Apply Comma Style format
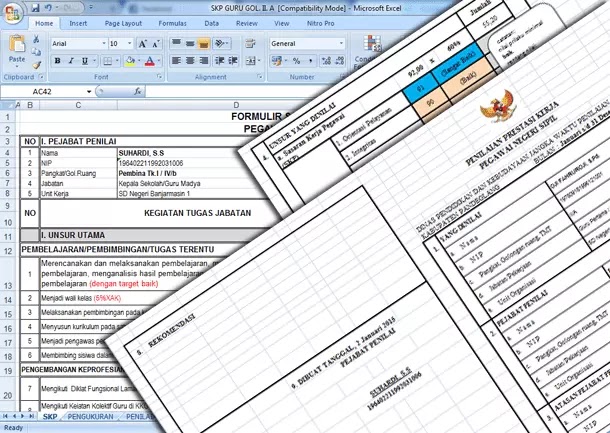The image size is (610, 433). point(310,61)
